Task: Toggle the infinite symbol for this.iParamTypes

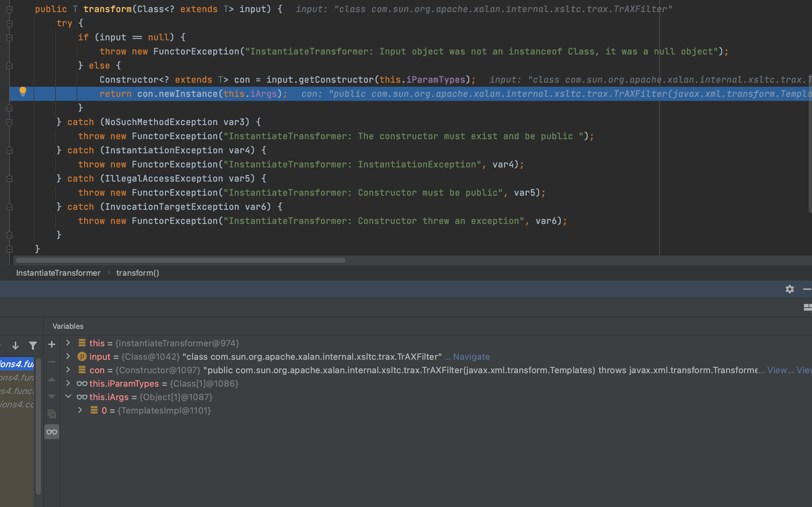Action: (x=82, y=383)
